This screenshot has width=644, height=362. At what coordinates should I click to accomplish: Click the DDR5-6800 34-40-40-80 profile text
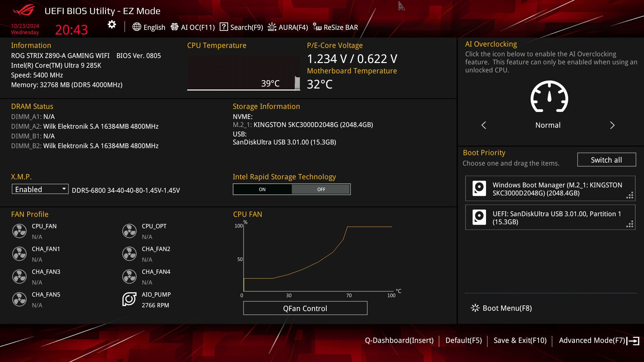[x=126, y=190]
